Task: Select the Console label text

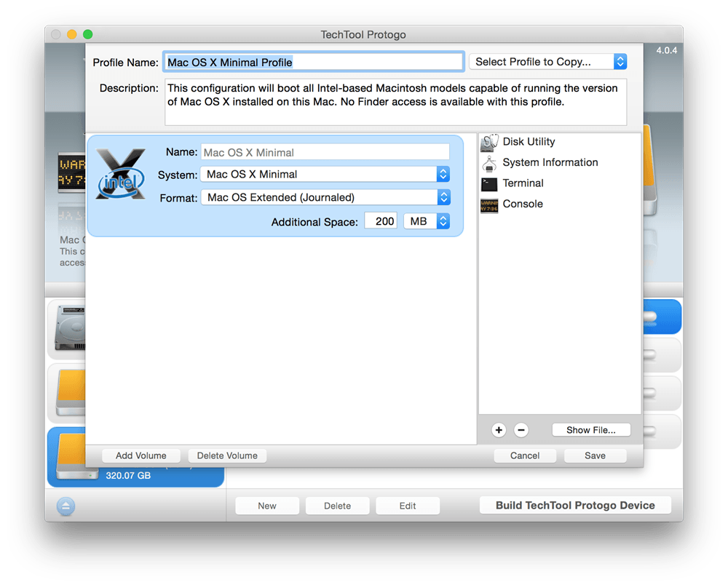Action: 523,204
